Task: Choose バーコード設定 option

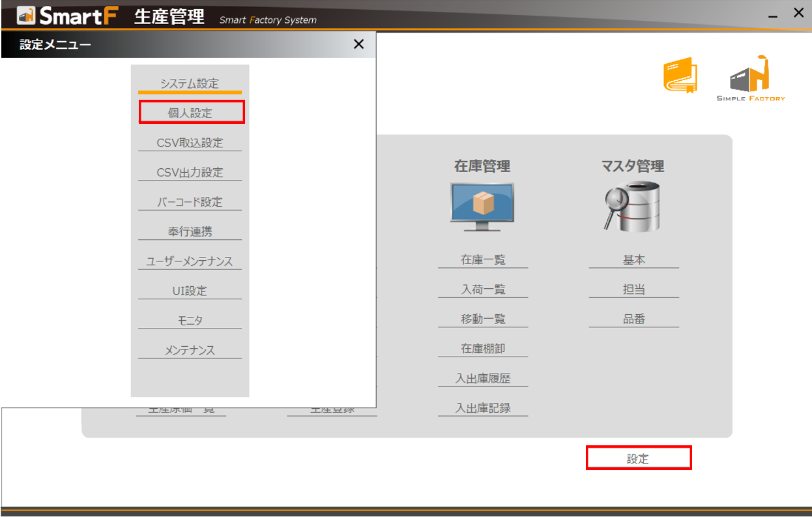Action: coord(190,202)
